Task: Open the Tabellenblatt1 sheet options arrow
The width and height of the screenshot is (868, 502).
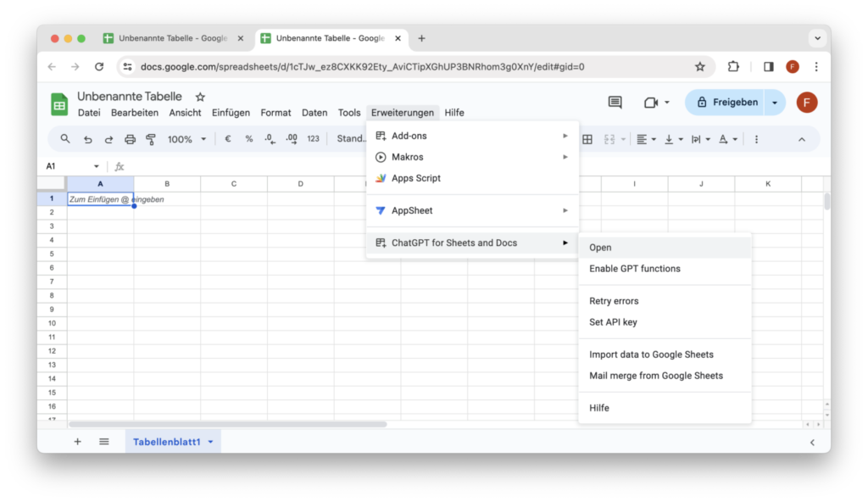Action: click(210, 442)
